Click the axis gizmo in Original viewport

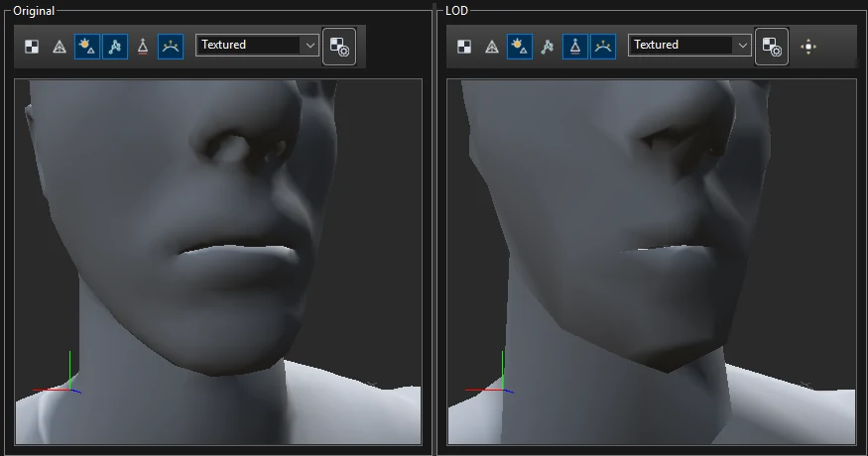click(x=58, y=373)
